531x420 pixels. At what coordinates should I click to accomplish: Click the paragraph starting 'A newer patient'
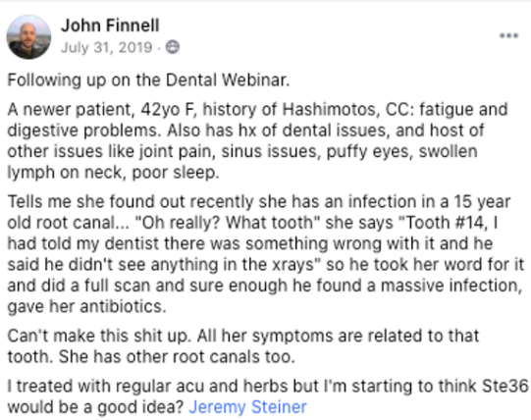click(257, 141)
